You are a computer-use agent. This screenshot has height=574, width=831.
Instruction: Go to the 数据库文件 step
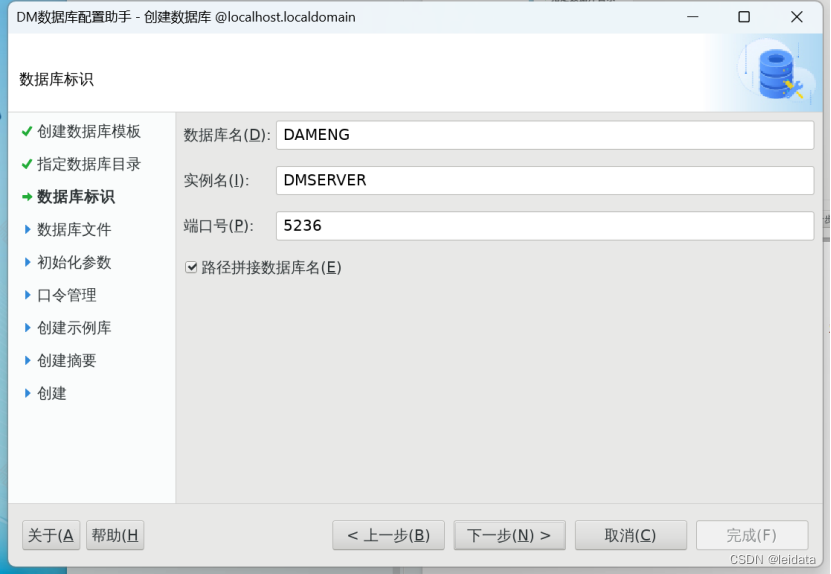pyautogui.click(x=74, y=229)
